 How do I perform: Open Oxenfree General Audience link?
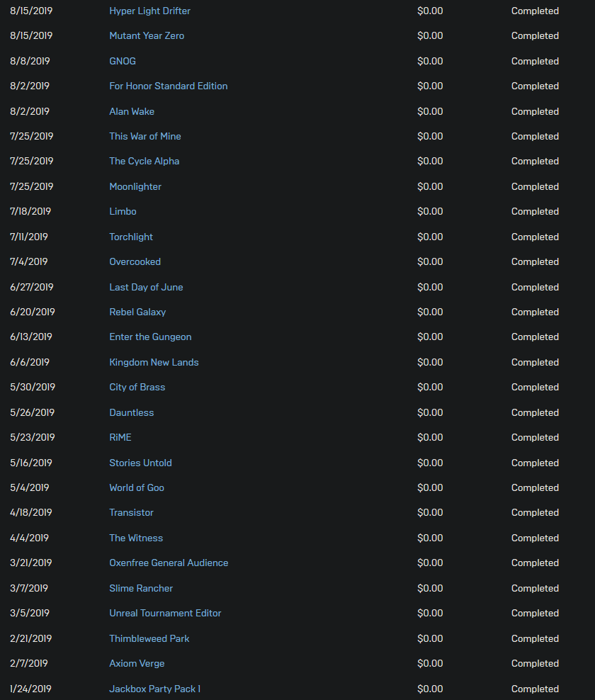[x=169, y=563]
